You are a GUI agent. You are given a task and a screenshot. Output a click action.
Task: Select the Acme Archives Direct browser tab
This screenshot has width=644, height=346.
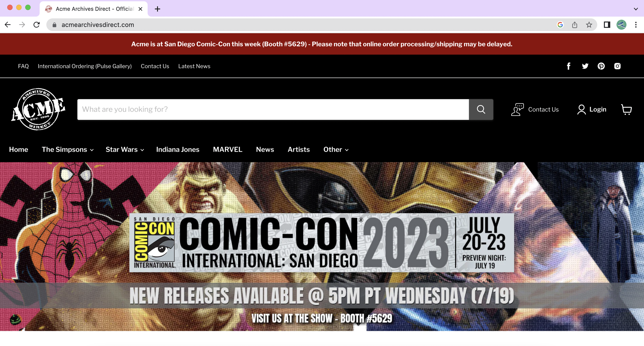(x=94, y=9)
